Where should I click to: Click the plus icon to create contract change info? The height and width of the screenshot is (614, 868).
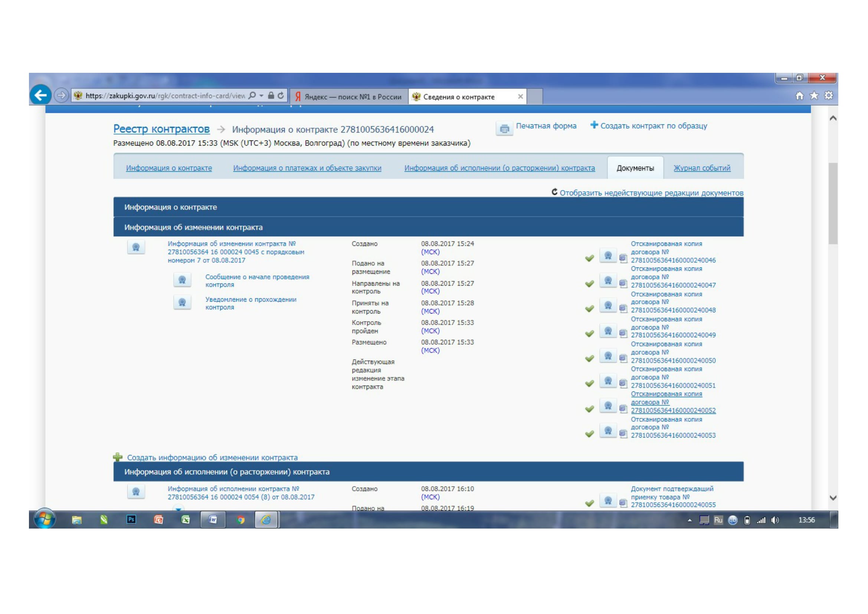click(x=118, y=457)
